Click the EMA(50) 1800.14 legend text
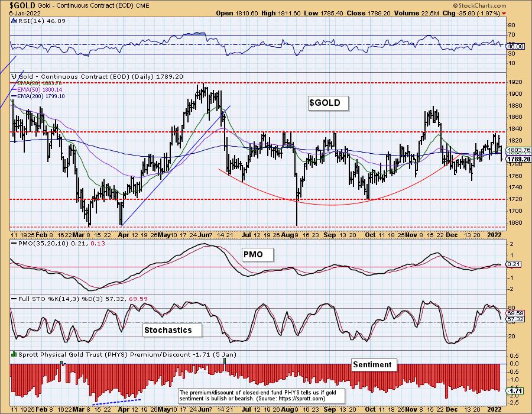This screenshot has width=532, height=414. (x=40, y=89)
